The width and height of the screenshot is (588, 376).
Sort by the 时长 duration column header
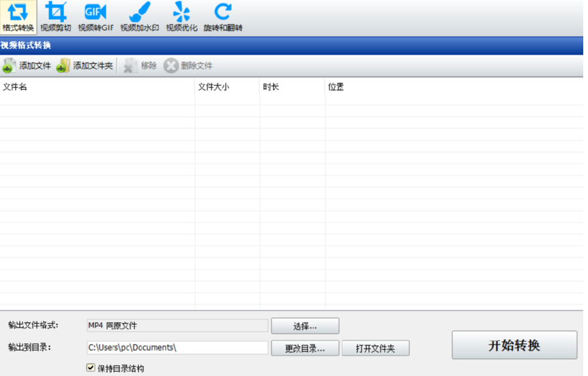click(292, 87)
